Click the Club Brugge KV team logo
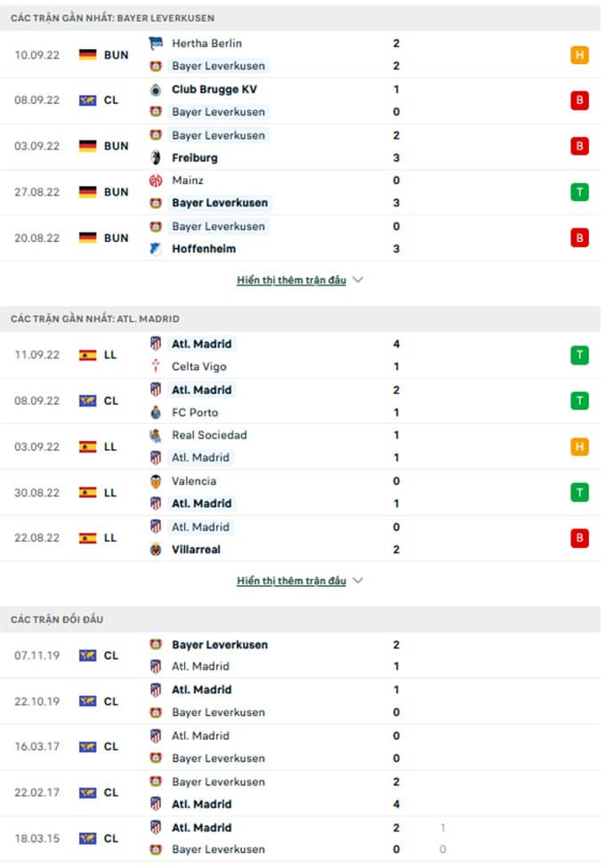The image size is (605, 868). (156, 90)
